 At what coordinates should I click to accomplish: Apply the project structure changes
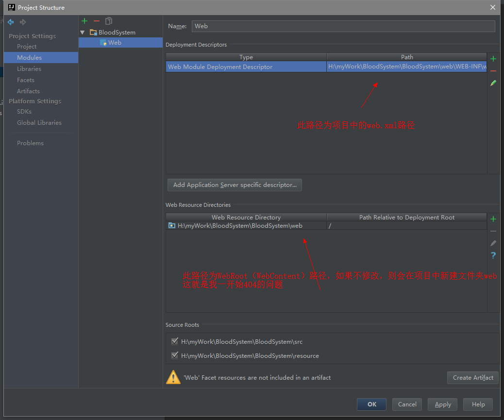coord(443,404)
